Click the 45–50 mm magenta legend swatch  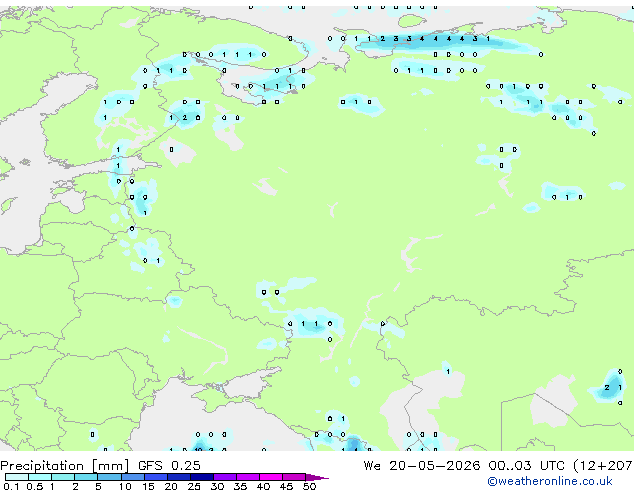(x=294, y=477)
